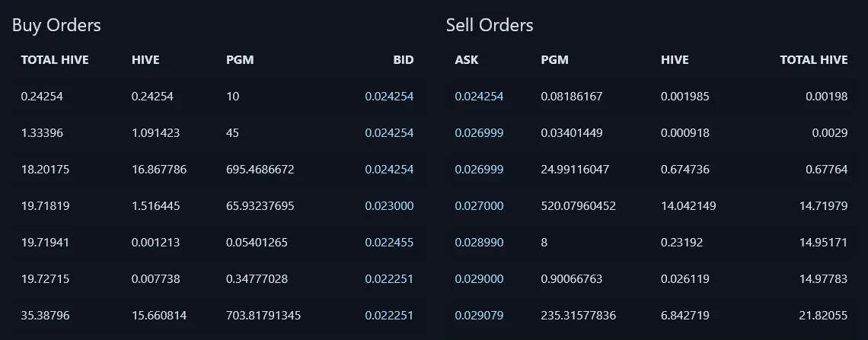
Task: Select the sell order of 8 PGM
Action: click(651, 243)
